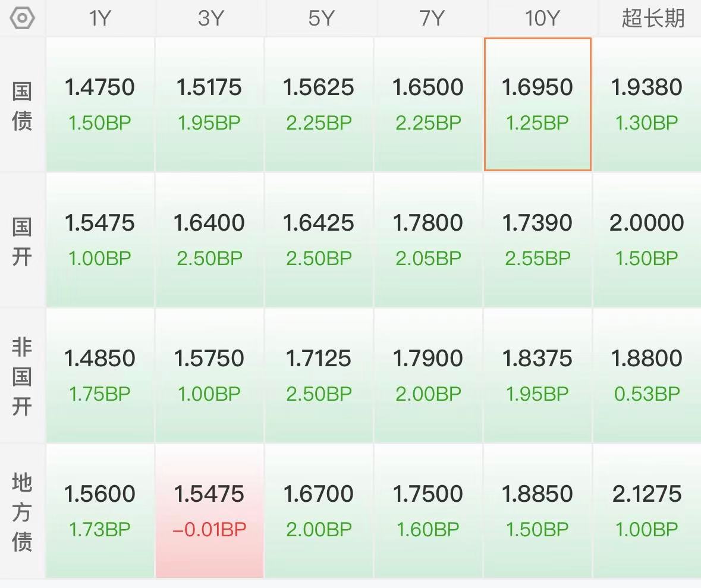Open 国债 1Y cell showing 1.4750

tap(100, 105)
